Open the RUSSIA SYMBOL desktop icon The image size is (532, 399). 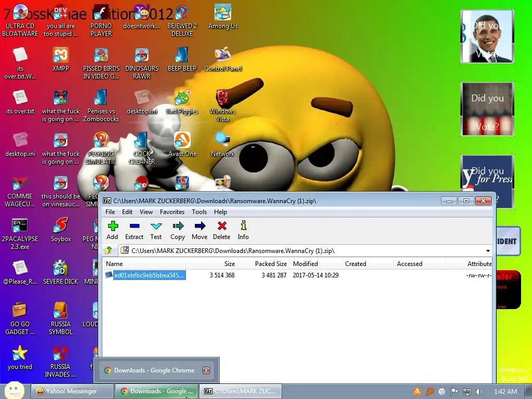pos(61,318)
